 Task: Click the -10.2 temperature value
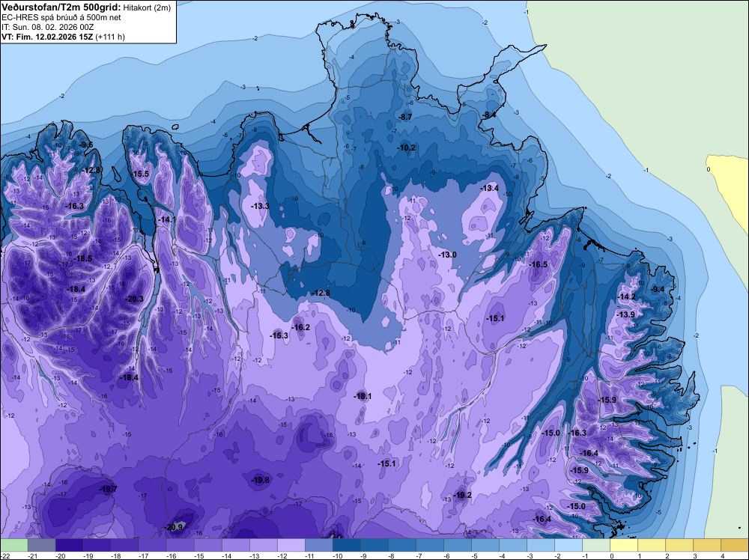(x=407, y=148)
